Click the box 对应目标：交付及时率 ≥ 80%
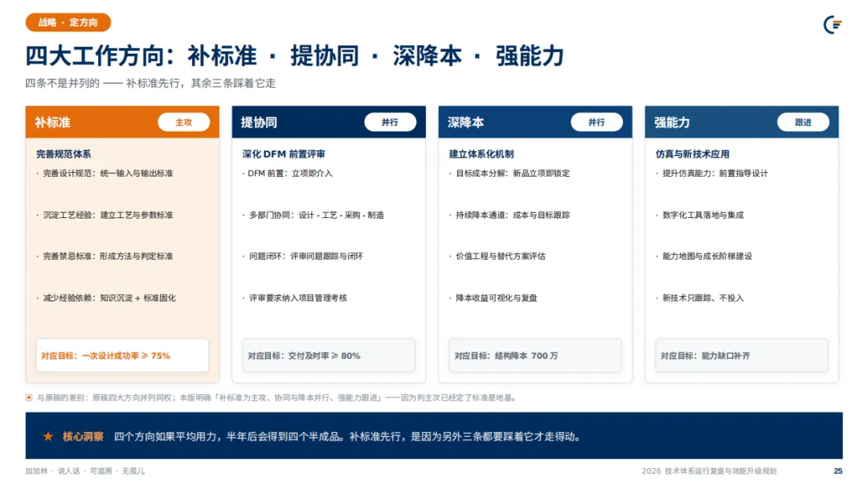Screen dimensions: 868x489 (x=329, y=355)
